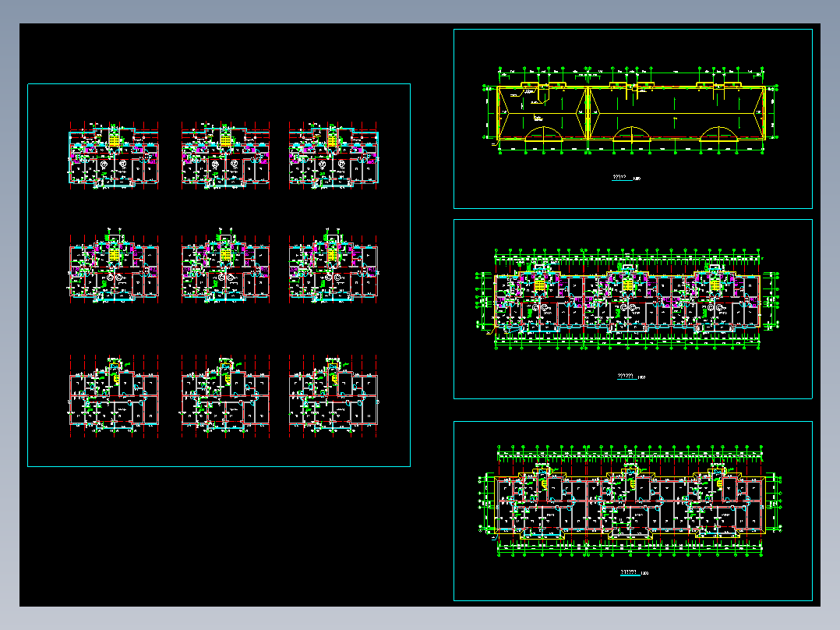The width and height of the screenshot is (840, 630).
Task: Click the title label under the bottom right floor plan
Action: 634,572
